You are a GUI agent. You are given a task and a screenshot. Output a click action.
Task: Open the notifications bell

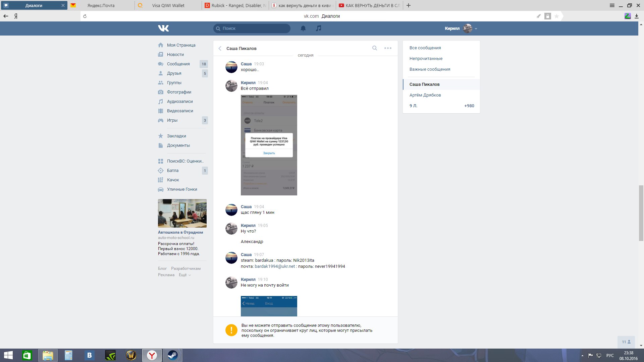pyautogui.click(x=303, y=28)
